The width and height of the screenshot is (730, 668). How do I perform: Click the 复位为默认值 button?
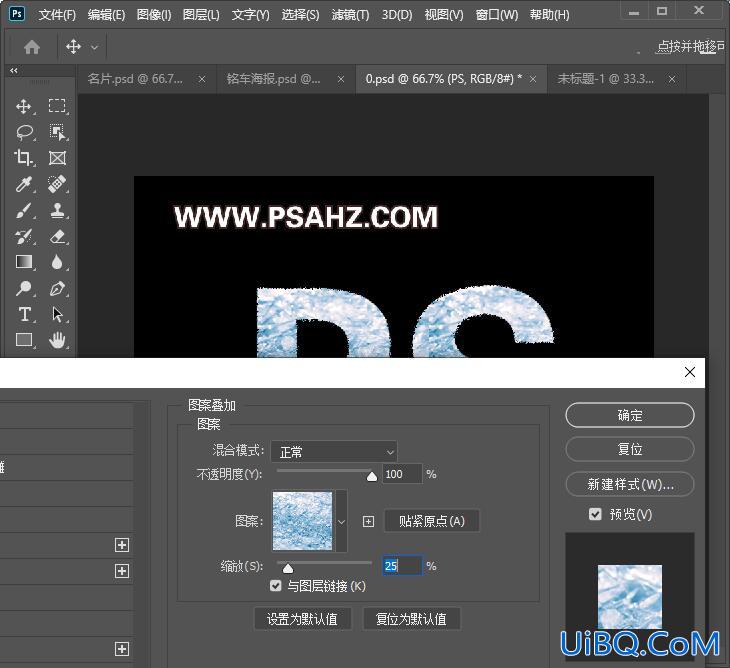[x=412, y=619]
